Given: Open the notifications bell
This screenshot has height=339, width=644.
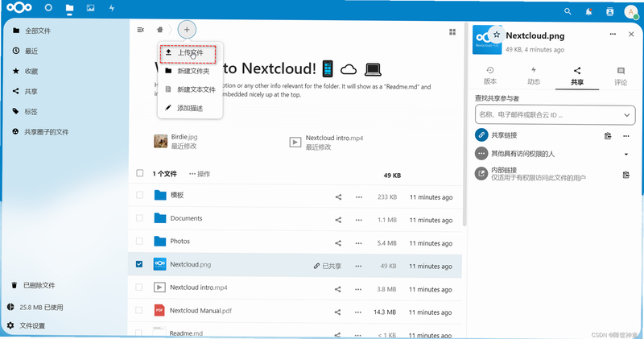Looking at the screenshot, I should tap(588, 11).
